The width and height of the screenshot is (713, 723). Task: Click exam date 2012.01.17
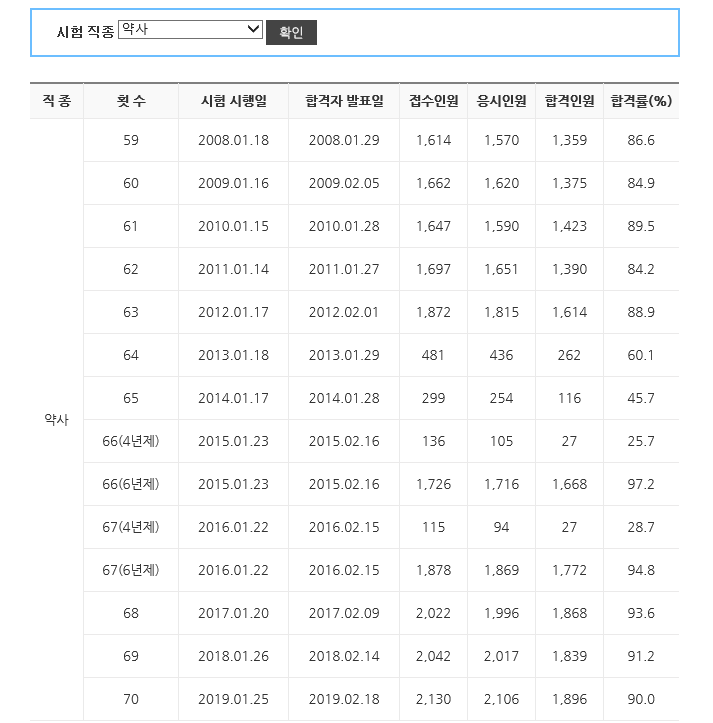pos(234,312)
